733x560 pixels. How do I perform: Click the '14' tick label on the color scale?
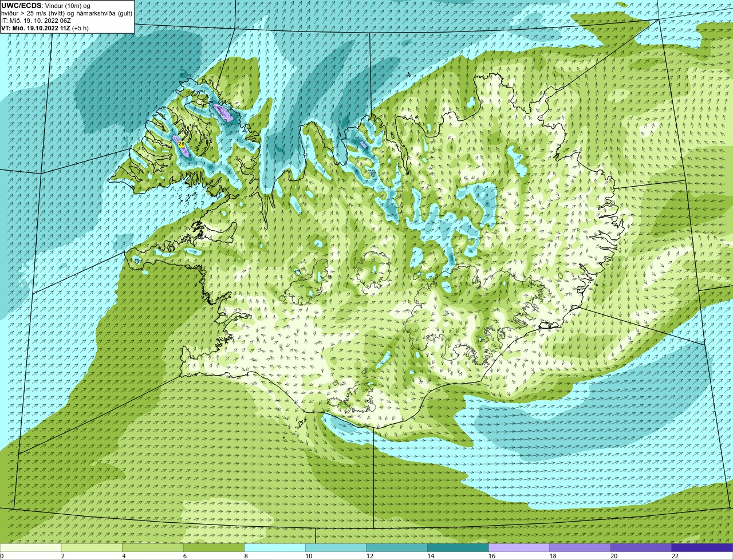pos(431,556)
